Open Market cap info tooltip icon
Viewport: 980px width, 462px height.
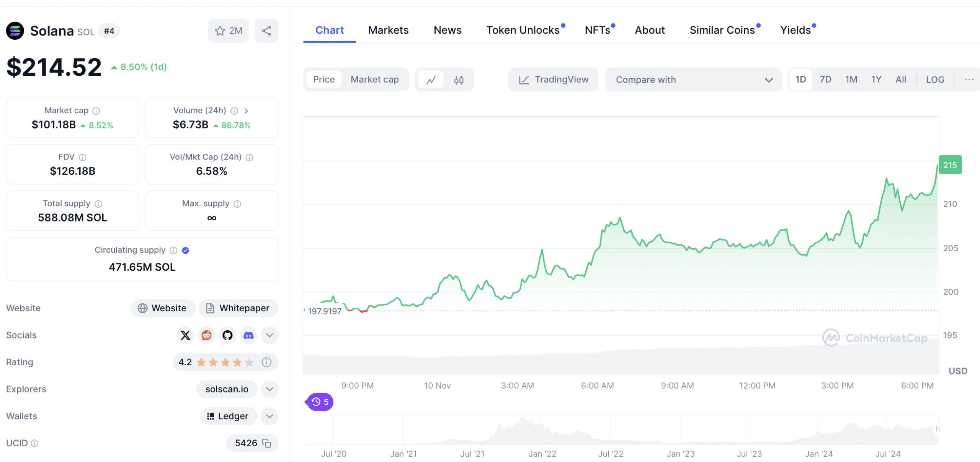(96, 111)
